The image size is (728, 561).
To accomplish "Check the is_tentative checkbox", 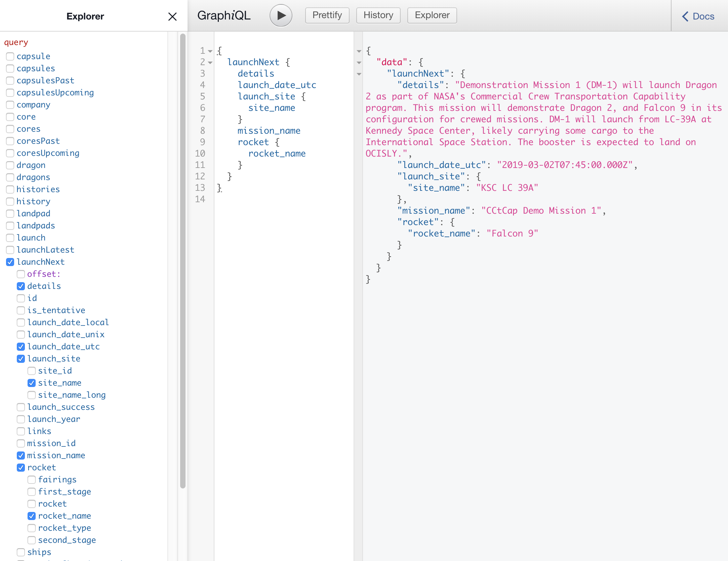I will click(x=21, y=310).
